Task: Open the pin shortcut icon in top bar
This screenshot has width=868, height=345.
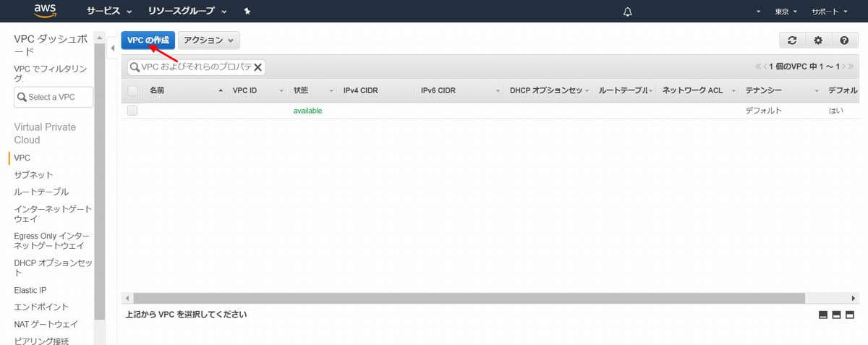Action: tap(247, 12)
